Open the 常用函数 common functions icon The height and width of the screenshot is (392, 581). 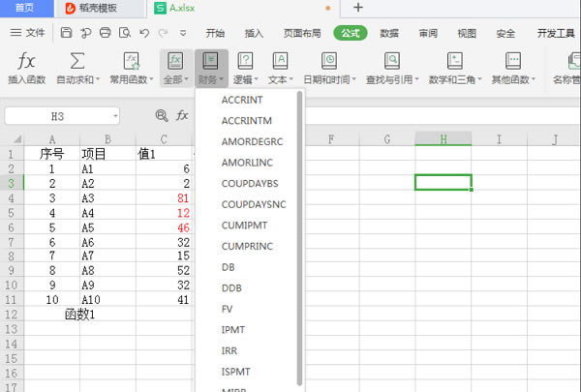pos(131,61)
